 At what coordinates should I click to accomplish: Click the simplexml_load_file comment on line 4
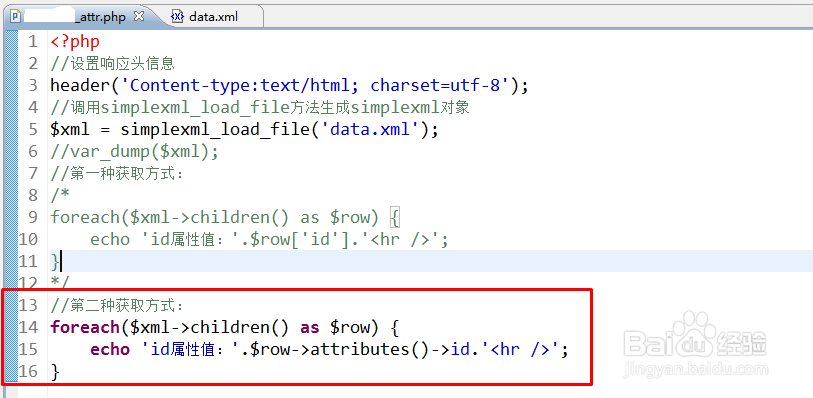(x=260, y=107)
